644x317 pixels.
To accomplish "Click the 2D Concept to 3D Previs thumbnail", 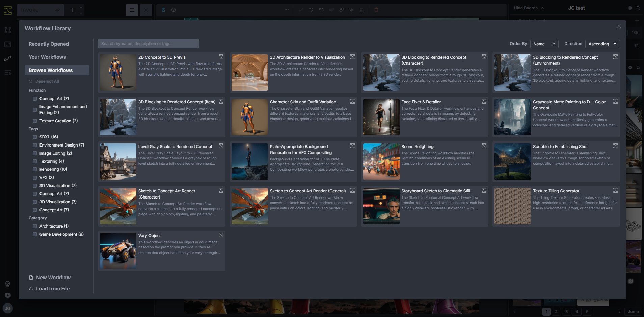I will (118, 73).
